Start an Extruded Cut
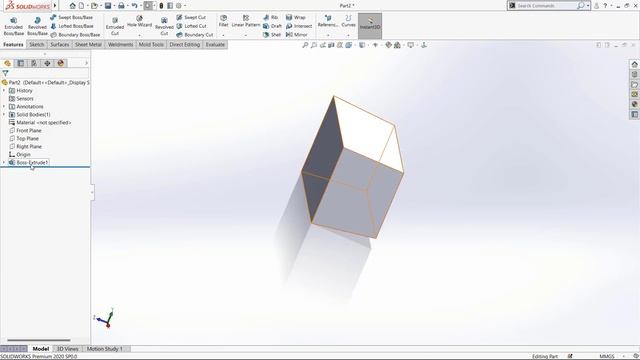Viewport: 640px width, 360px height. tap(115, 26)
